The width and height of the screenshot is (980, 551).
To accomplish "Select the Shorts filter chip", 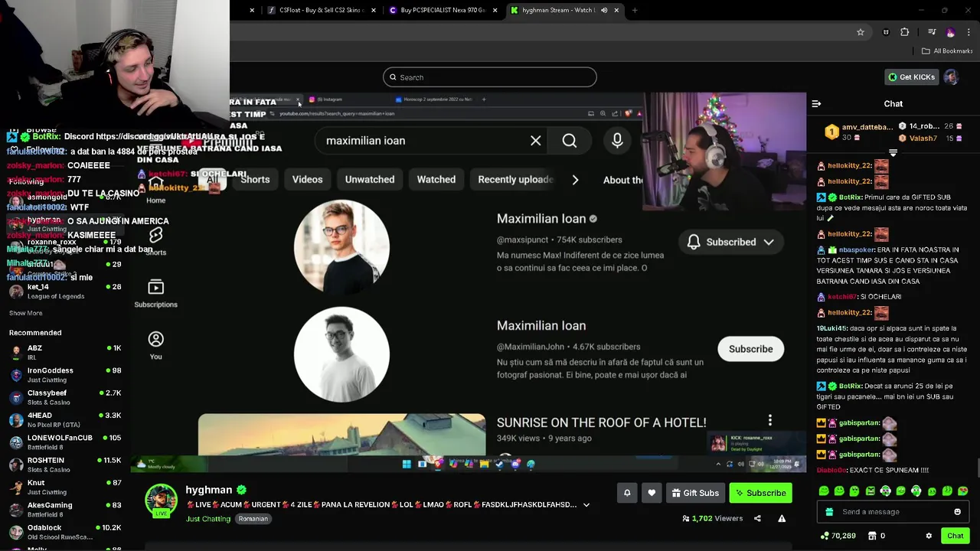I will (x=255, y=179).
